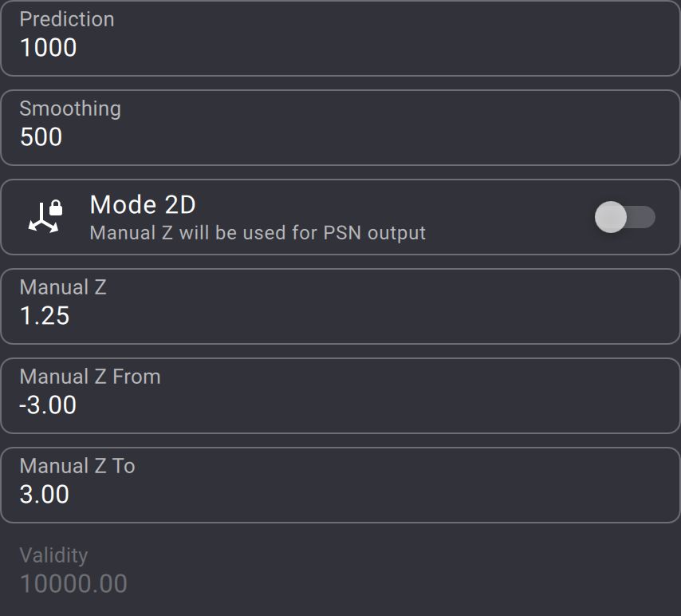Focus the Prediction input field
The image size is (681, 616).
340,38
